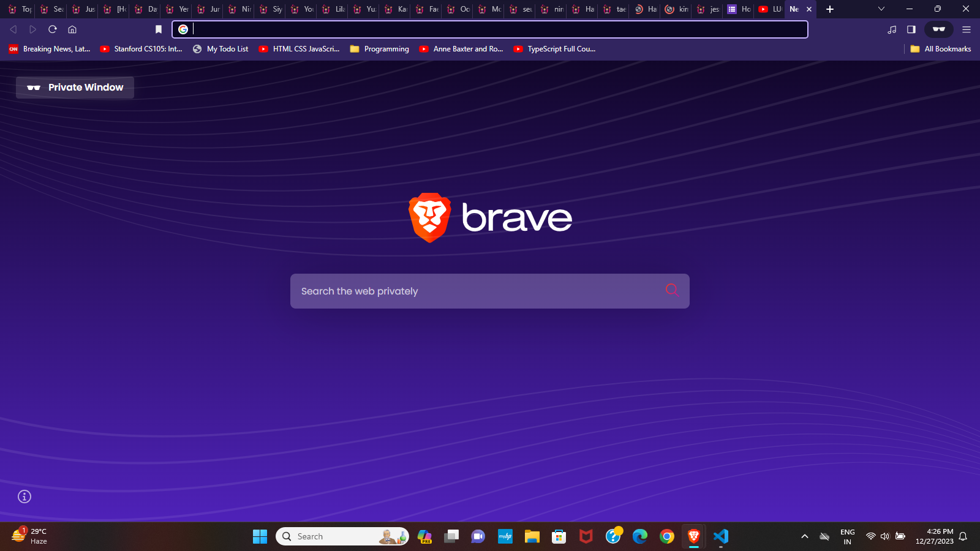Viewport: 980px width, 551px height.
Task: Open the myHP app on taskbar
Action: point(505,536)
